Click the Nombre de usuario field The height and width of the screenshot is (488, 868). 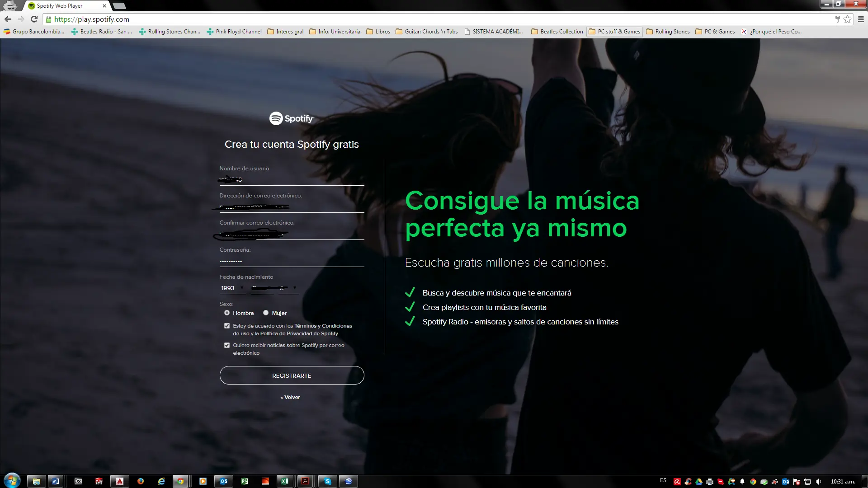pyautogui.click(x=292, y=179)
